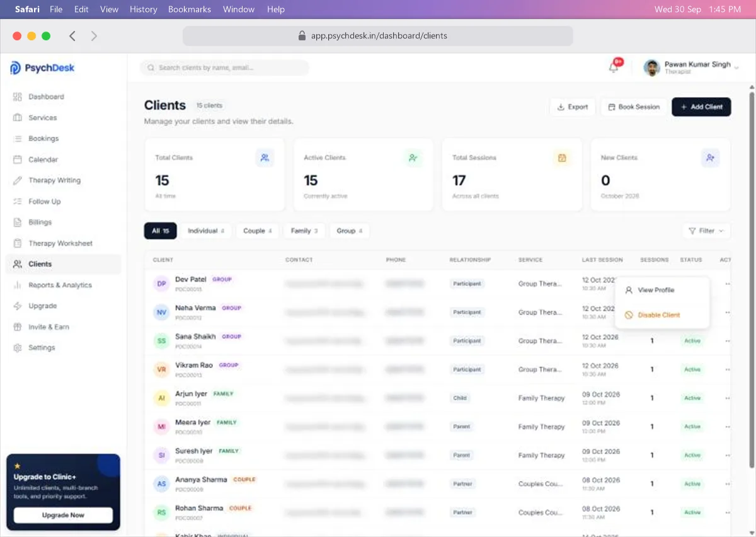This screenshot has width=756, height=537.
Task: Open the Bookmarks menu in menu bar
Action: (190, 9)
